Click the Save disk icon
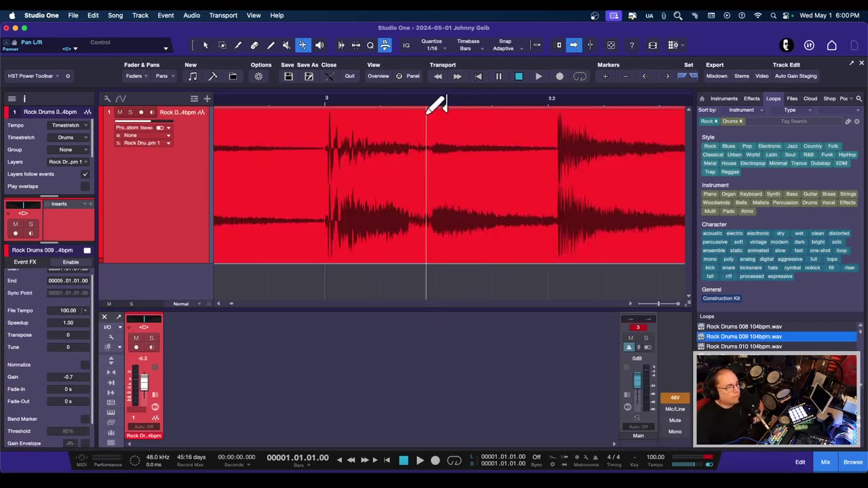 click(288, 77)
